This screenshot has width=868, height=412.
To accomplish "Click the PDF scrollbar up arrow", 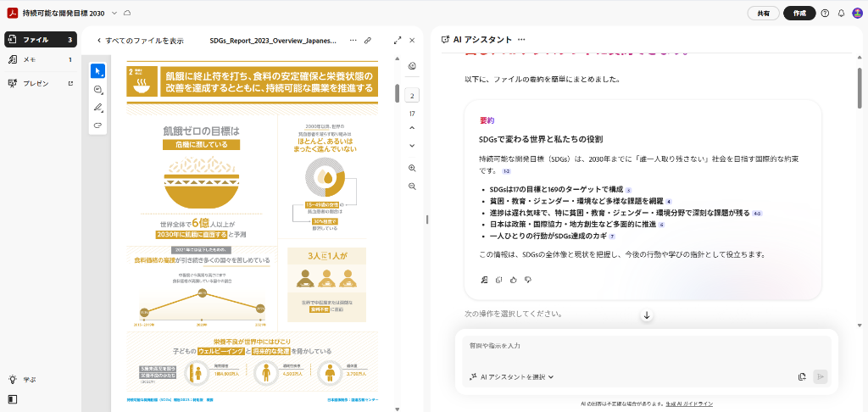I will pyautogui.click(x=397, y=58).
